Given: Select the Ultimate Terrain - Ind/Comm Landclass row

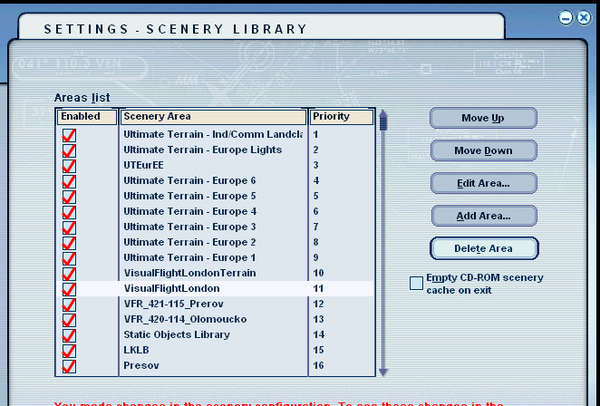Looking at the screenshot, I should point(213,134).
